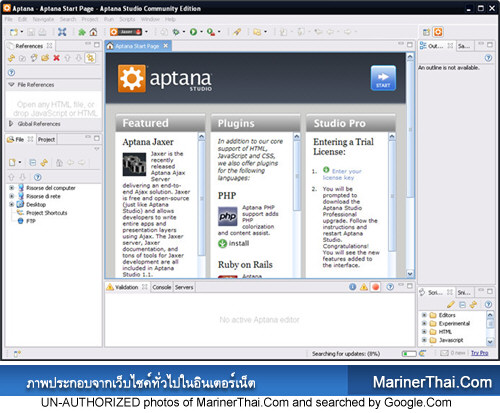Viewport: 500px width, 413px height.
Task: Switch to the Project tab
Action: [x=46, y=139]
